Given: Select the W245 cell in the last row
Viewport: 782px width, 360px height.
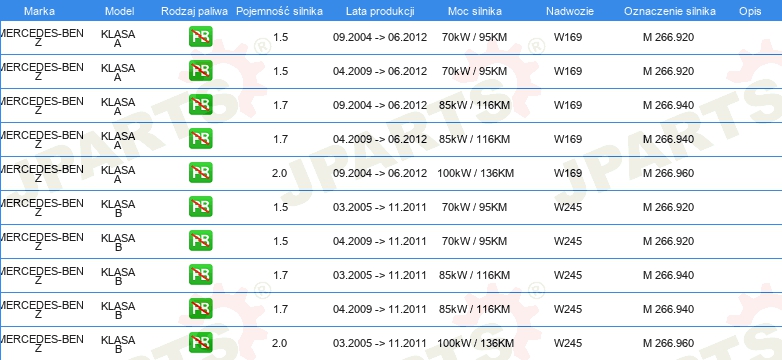Looking at the screenshot, I should [x=568, y=343].
